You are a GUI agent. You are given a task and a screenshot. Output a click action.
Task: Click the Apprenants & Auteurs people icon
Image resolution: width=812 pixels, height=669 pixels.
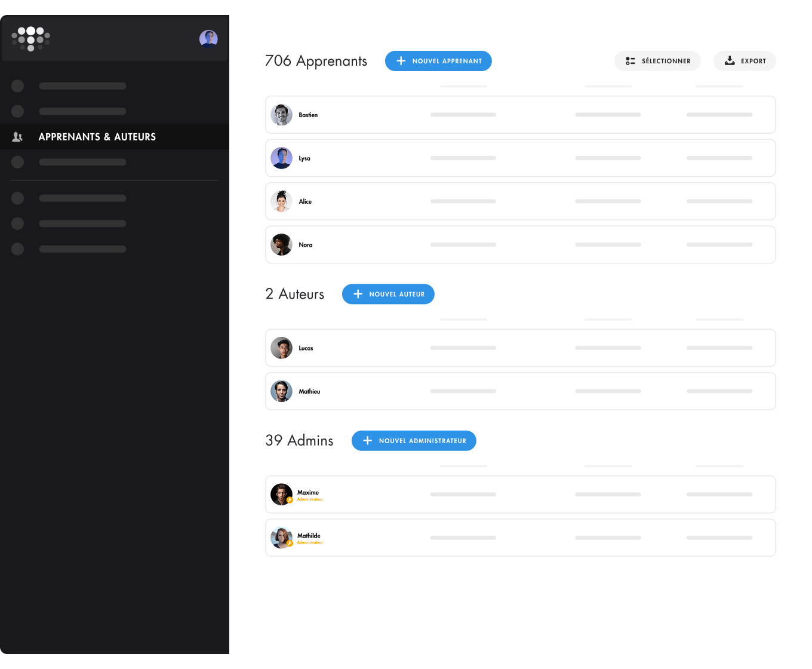click(17, 137)
